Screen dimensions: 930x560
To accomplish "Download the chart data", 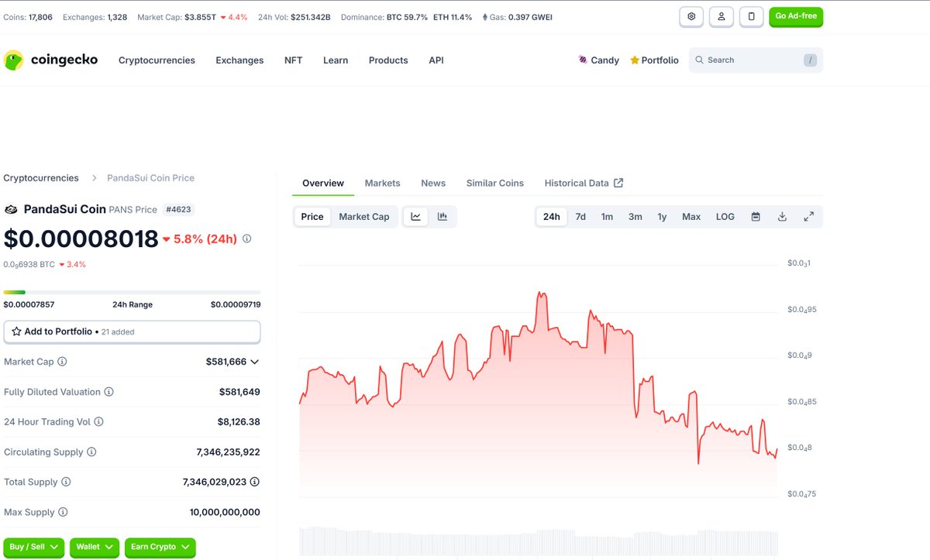I will (x=782, y=217).
